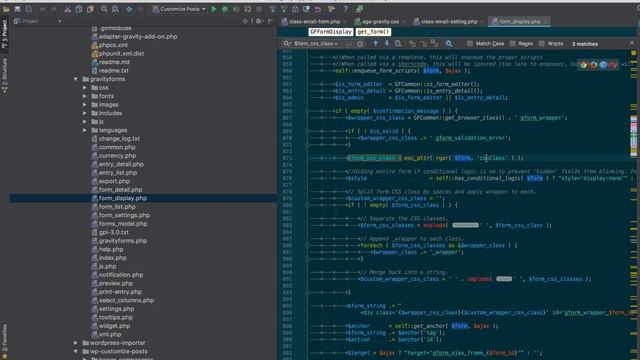Enable the Regex checkbox
The height and width of the screenshot is (360, 640).
coord(513,44)
